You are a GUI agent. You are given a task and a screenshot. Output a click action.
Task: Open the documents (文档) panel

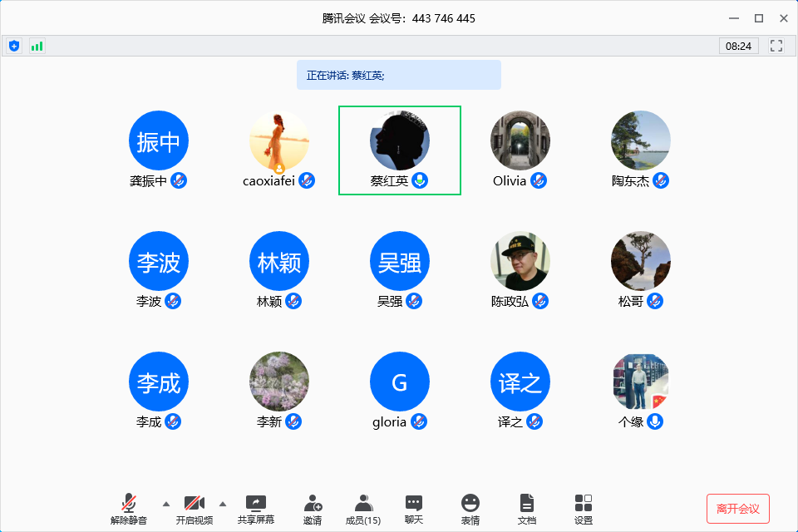click(x=527, y=509)
